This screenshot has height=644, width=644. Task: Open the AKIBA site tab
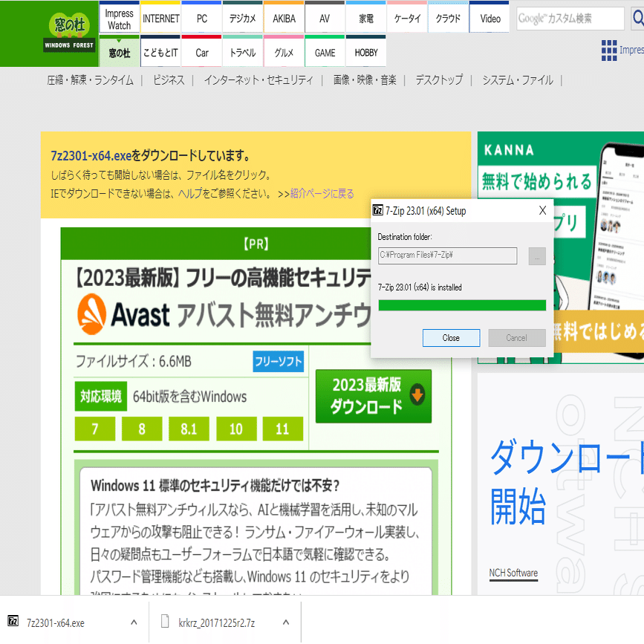[284, 18]
